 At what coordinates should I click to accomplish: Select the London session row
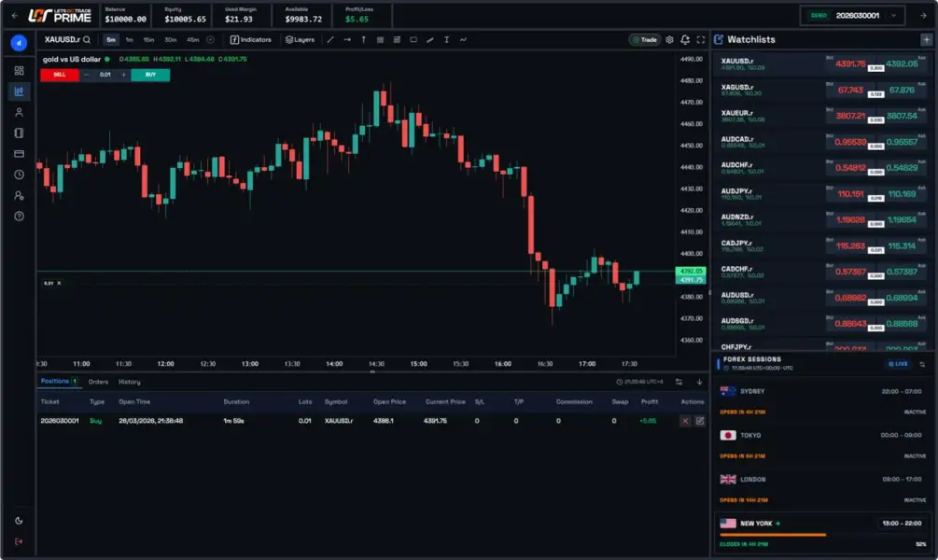point(822,489)
